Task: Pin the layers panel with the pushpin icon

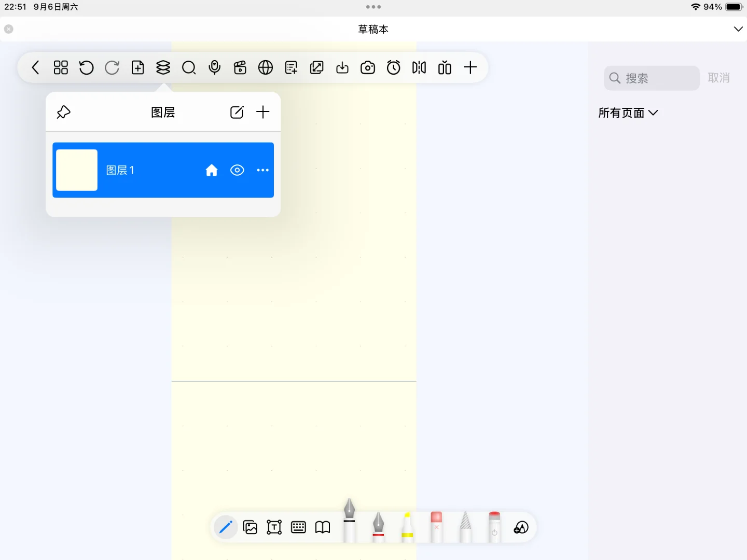Action: (x=63, y=111)
